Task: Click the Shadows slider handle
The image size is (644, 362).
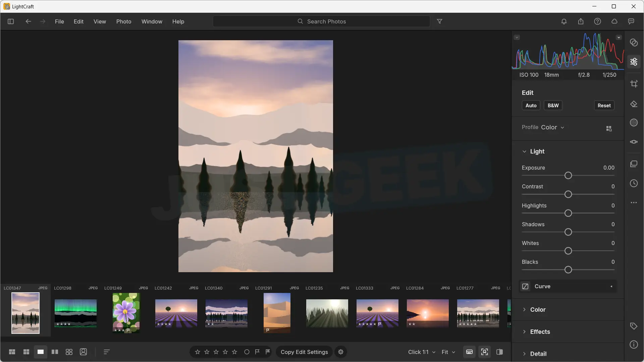Action: click(x=568, y=232)
